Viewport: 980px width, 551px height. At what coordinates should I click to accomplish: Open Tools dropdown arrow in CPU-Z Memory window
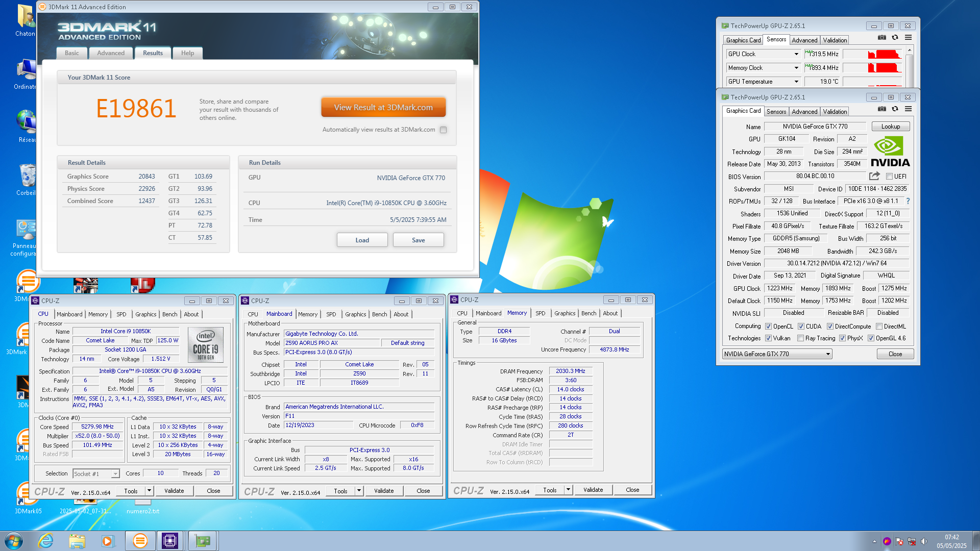569,490
